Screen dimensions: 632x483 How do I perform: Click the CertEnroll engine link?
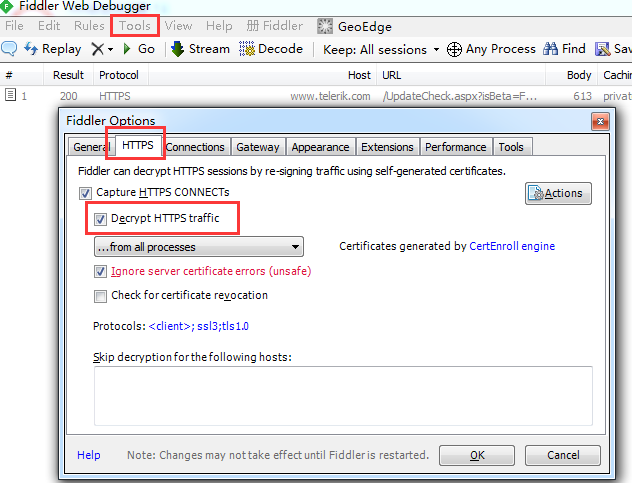coord(512,246)
